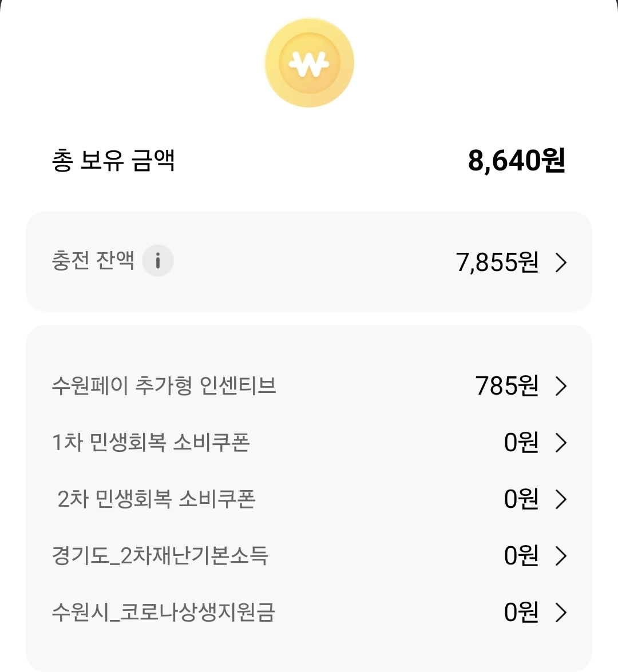
Task: Tap the info icon beside 충전 잔액
Action: tap(158, 261)
